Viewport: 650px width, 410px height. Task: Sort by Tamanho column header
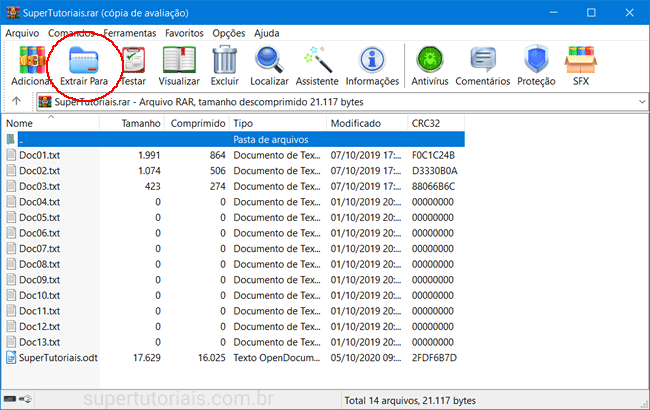click(140, 123)
